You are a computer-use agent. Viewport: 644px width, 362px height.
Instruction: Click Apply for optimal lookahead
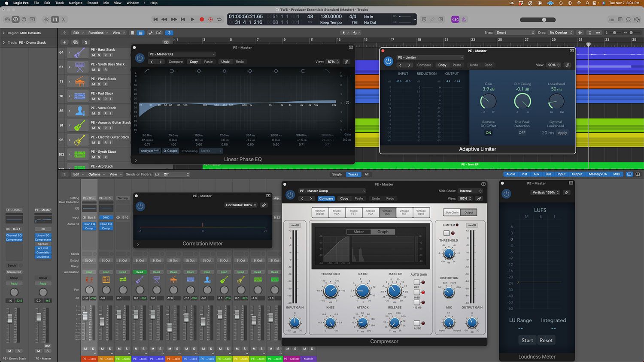point(562,133)
